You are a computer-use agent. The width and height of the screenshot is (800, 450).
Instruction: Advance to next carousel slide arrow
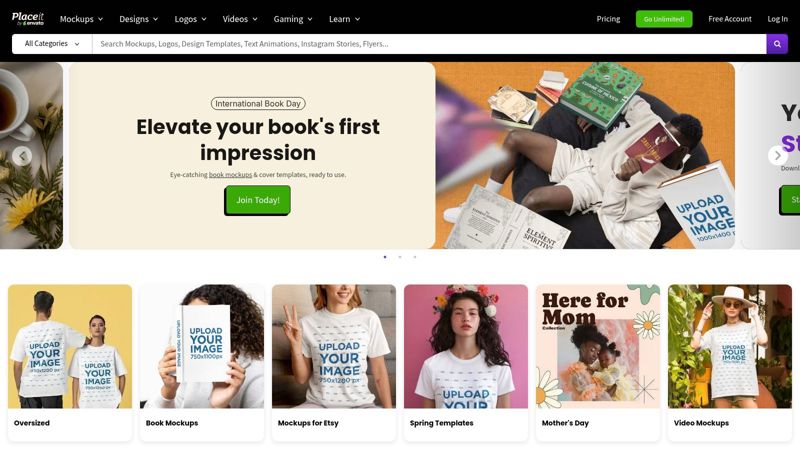[x=778, y=156]
